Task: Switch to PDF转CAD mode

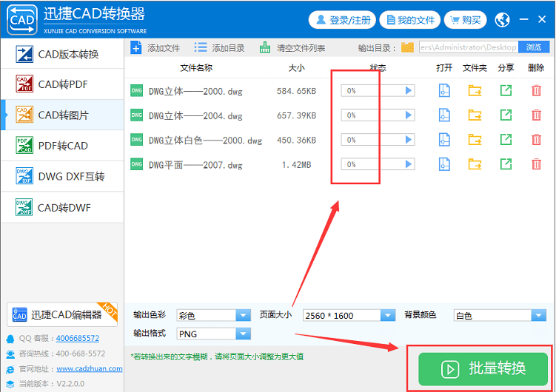Action: point(62,146)
